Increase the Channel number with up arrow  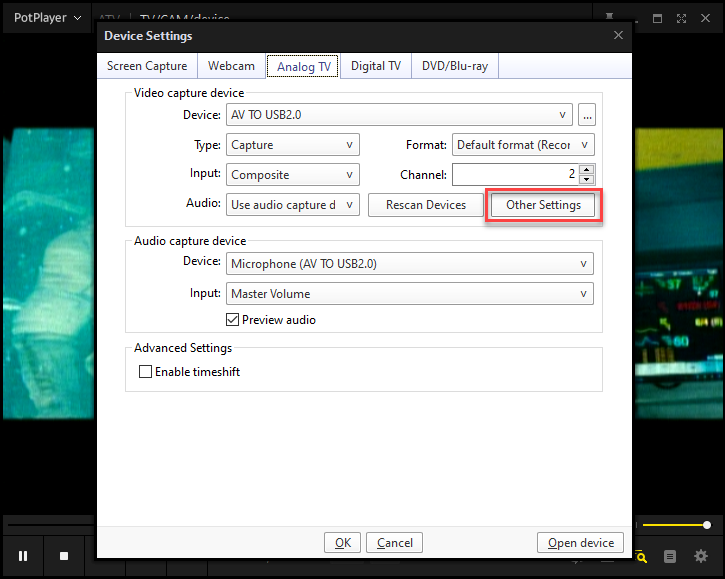(586, 169)
